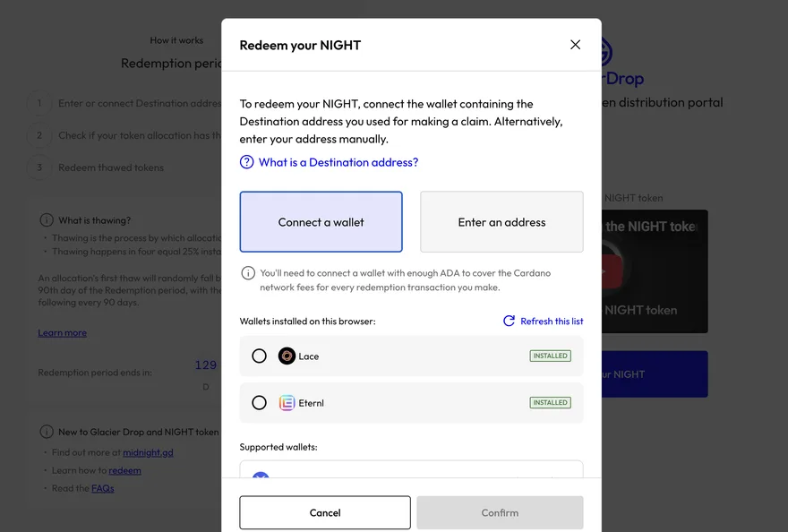This screenshot has width=788, height=532.
Task: Click the question mark help icon
Action: pos(247,162)
